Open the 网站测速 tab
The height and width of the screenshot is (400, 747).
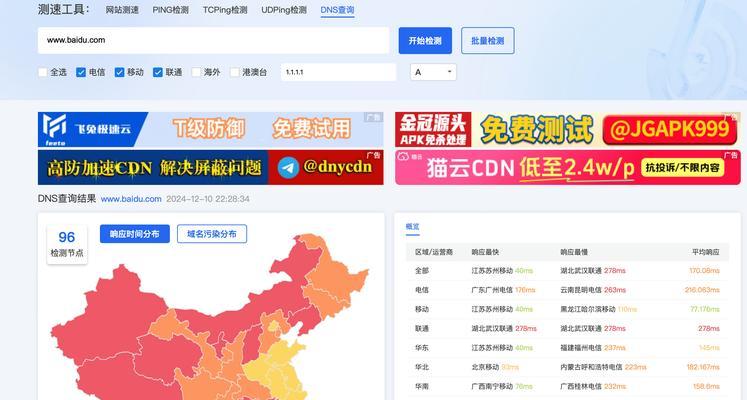tap(122, 10)
